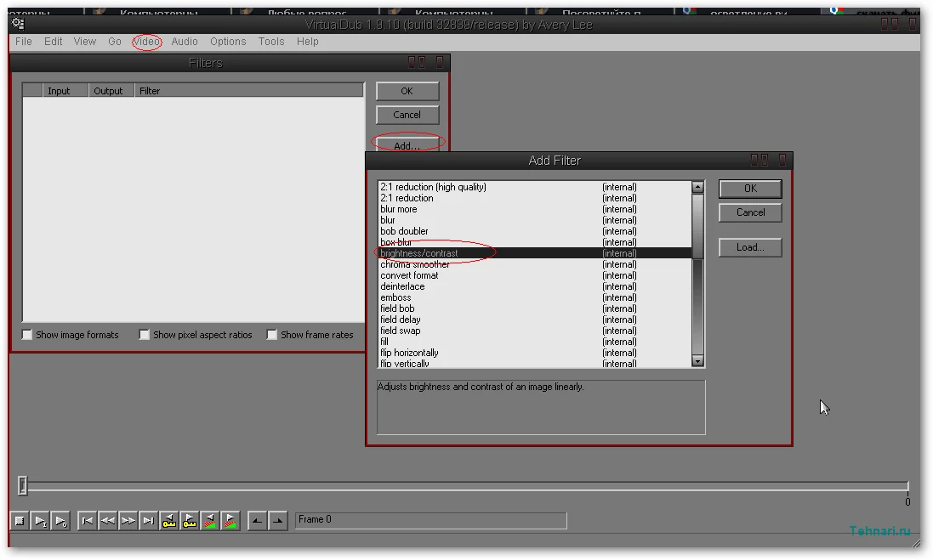Open the Options menu
The image size is (933, 560).
pos(228,42)
